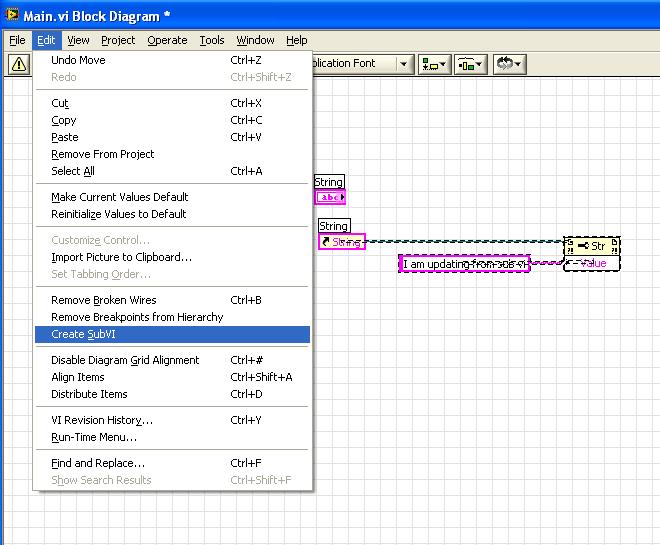Open the Tools menu
Image resolution: width=660 pixels, height=545 pixels.
(x=212, y=40)
